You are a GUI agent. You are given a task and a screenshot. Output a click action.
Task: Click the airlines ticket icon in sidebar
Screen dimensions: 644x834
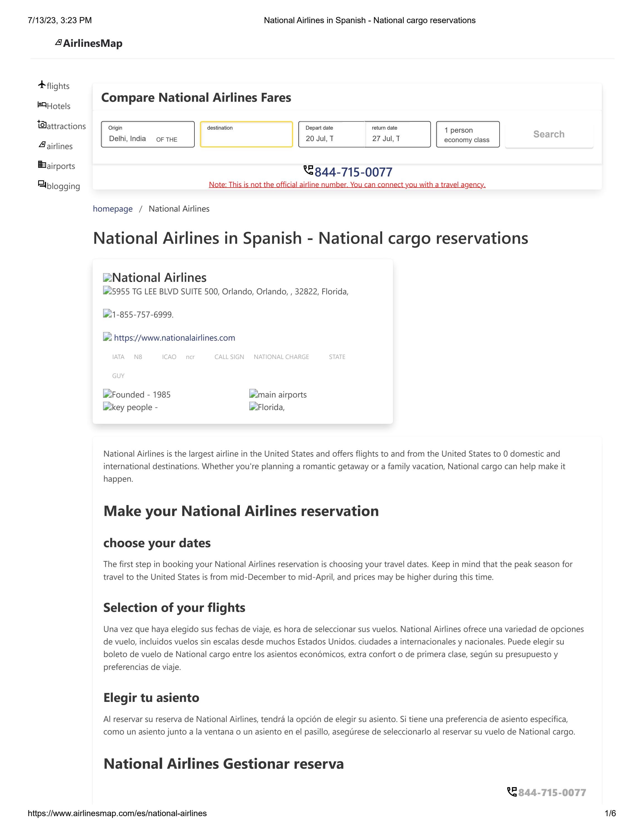tap(42, 145)
